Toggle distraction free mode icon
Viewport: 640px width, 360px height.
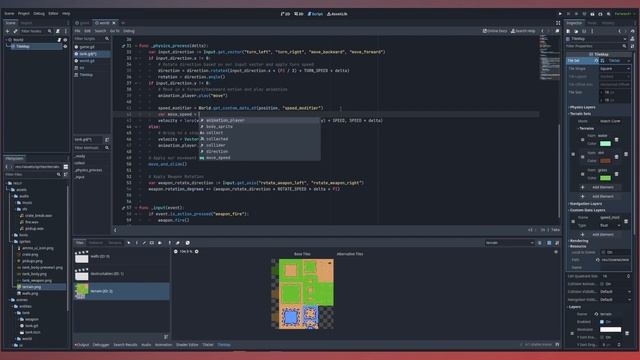pyautogui.click(x=558, y=23)
